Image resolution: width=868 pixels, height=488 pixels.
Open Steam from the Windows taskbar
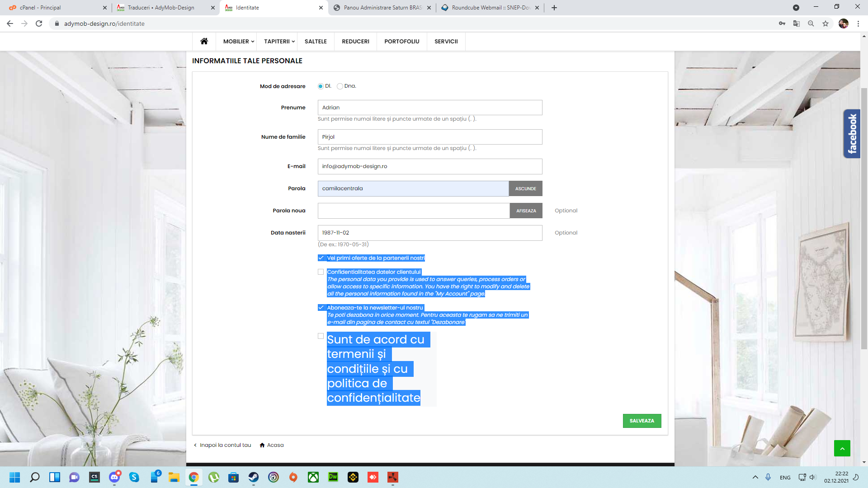[254, 477]
